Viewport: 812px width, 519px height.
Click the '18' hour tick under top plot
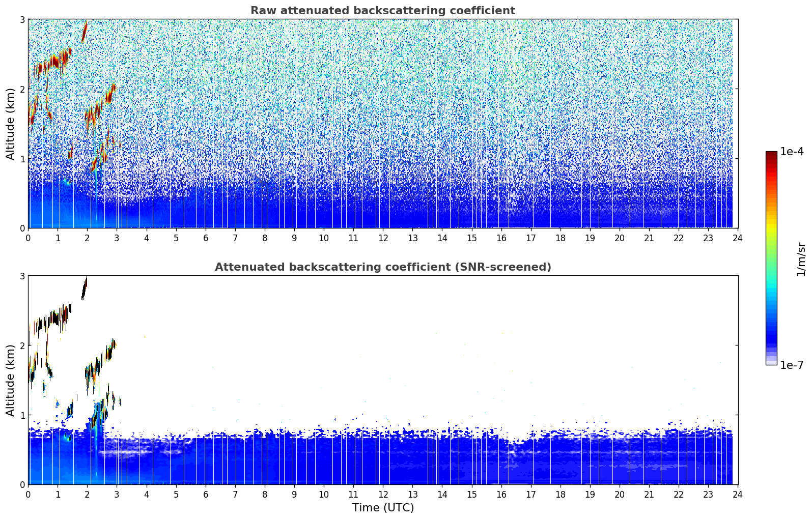pos(561,238)
